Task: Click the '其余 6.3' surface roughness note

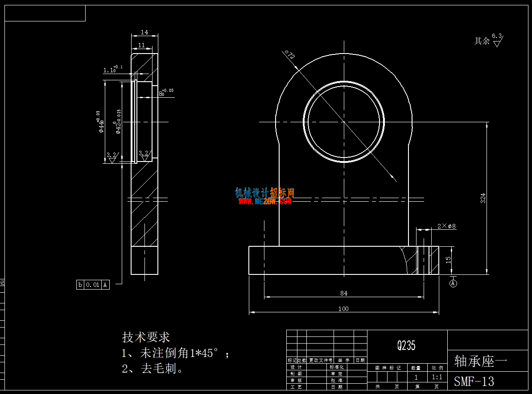Action: pos(489,41)
